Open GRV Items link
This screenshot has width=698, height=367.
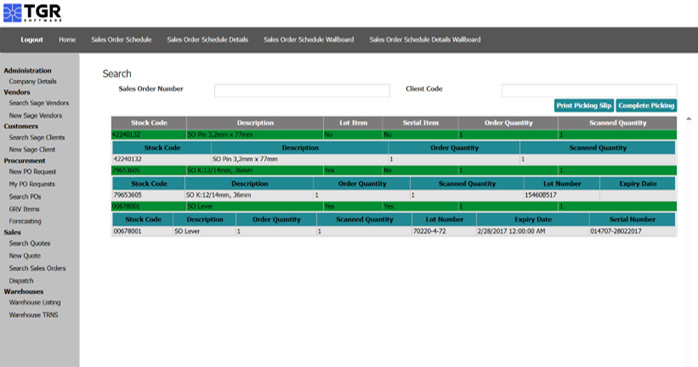[x=24, y=209]
